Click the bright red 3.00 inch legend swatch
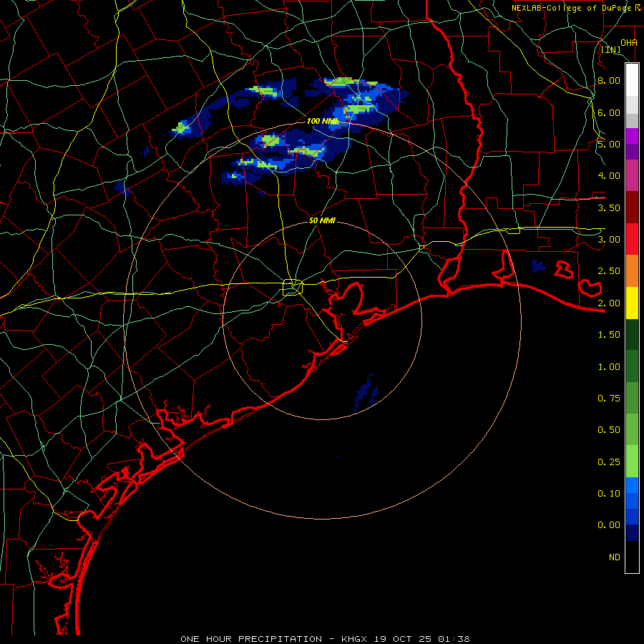The width and height of the screenshot is (644, 644). click(632, 239)
